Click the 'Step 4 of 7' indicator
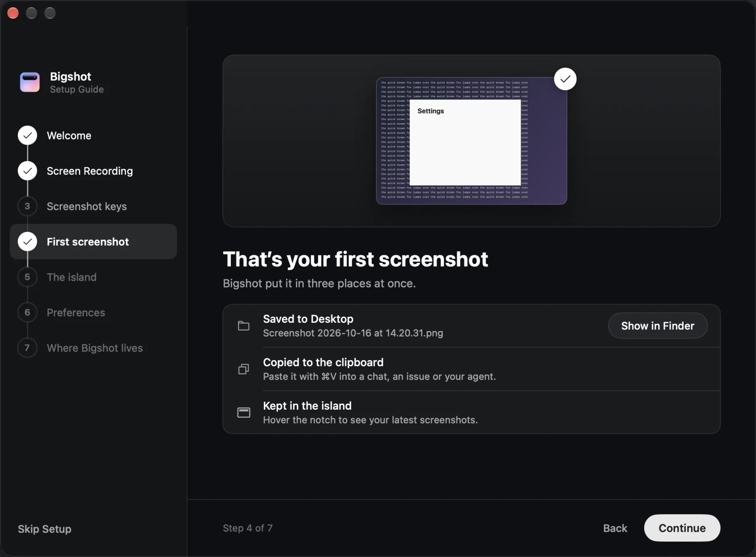This screenshot has width=756, height=557. point(248,528)
